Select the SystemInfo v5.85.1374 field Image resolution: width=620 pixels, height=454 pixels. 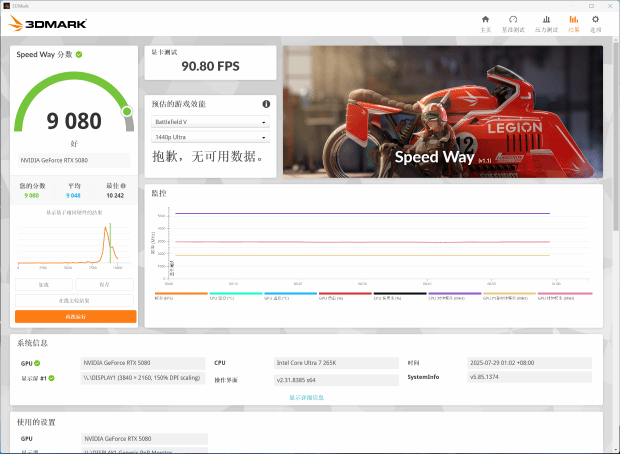pos(529,377)
